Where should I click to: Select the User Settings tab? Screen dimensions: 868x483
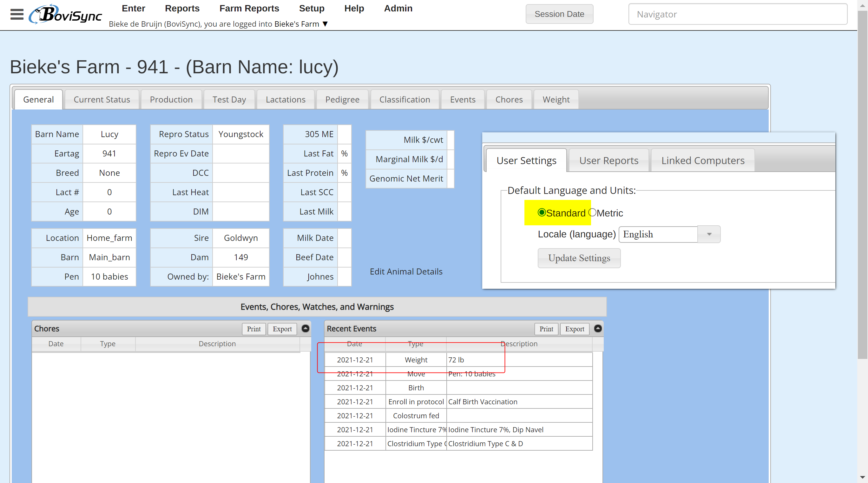[x=526, y=161]
